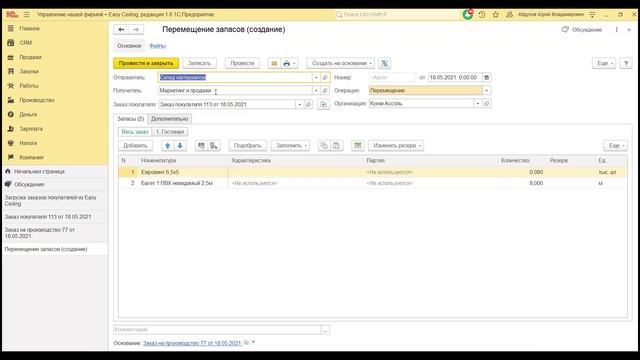Select the Основное tab
The height and width of the screenshot is (360, 640).
click(x=129, y=46)
